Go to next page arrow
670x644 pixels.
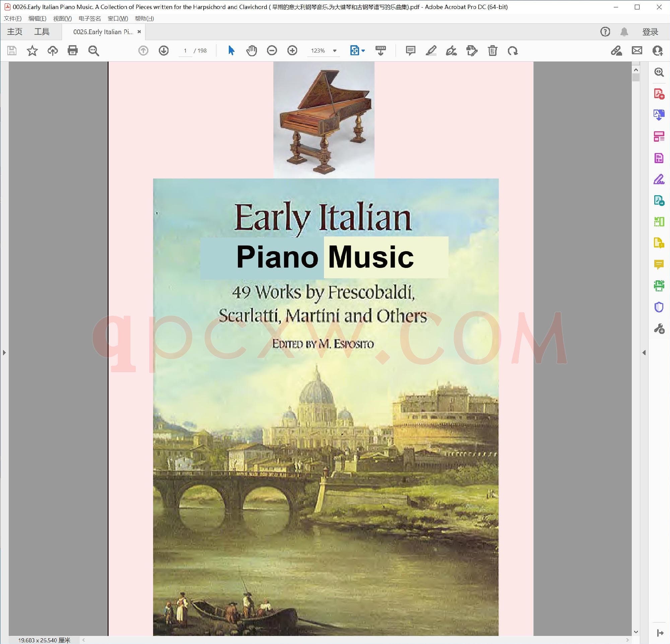163,51
